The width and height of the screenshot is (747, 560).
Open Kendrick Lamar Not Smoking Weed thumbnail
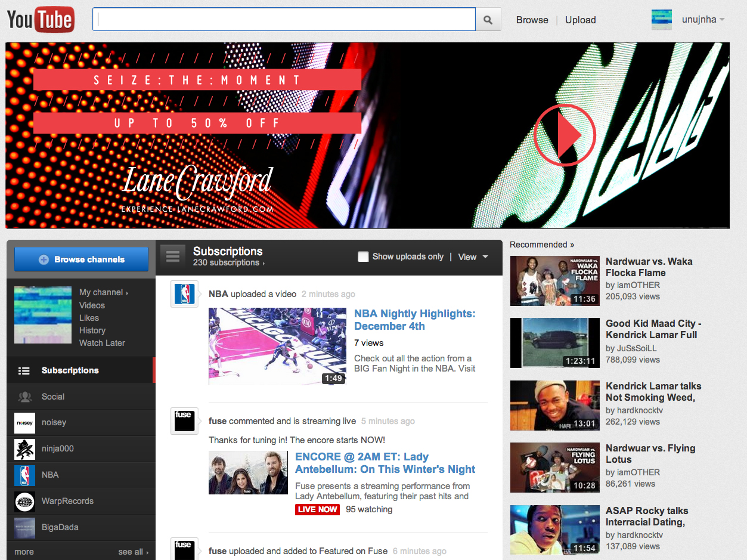[x=555, y=406]
